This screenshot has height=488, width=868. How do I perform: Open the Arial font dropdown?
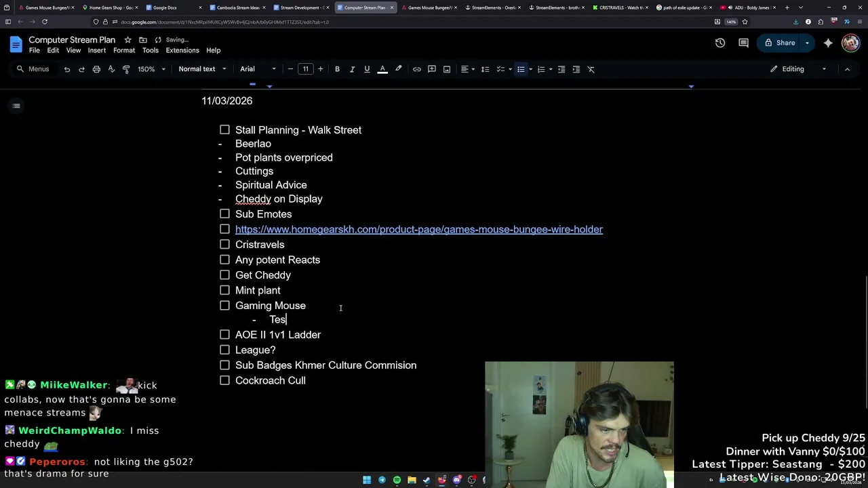click(258, 69)
